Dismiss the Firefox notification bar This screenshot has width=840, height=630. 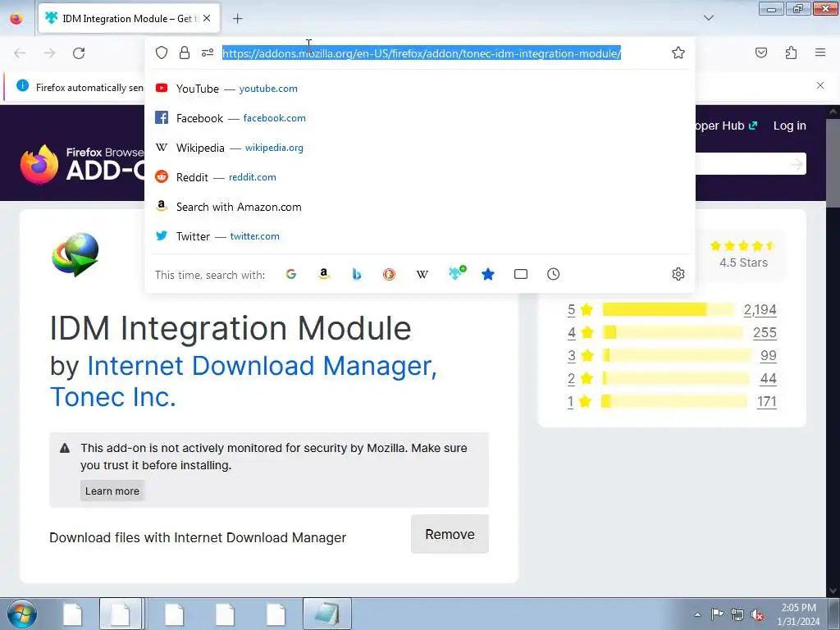pos(820,85)
